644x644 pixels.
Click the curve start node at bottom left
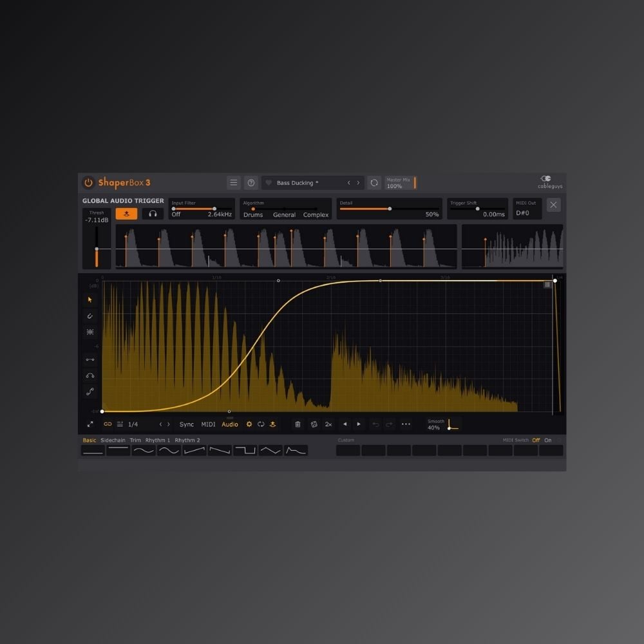102,411
